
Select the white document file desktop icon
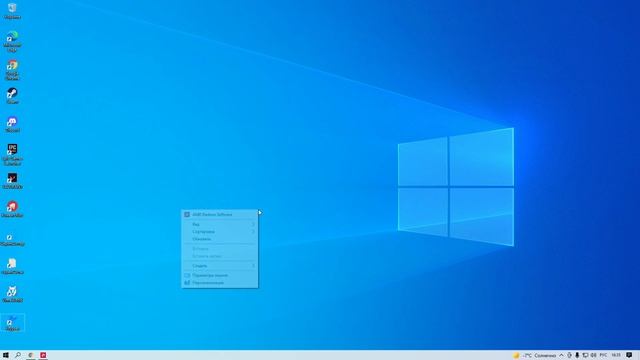click(12, 266)
